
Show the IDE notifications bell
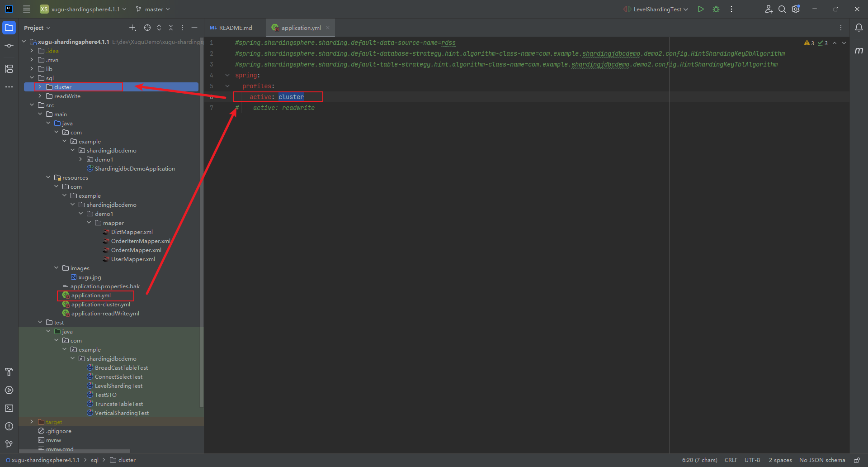click(x=859, y=28)
